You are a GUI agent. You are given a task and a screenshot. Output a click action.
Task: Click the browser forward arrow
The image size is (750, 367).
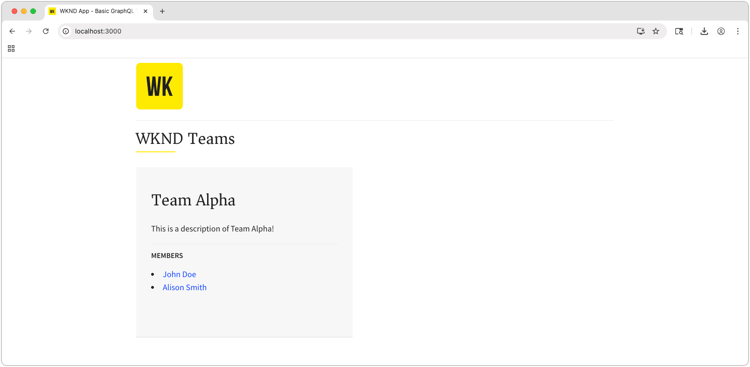tap(29, 31)
